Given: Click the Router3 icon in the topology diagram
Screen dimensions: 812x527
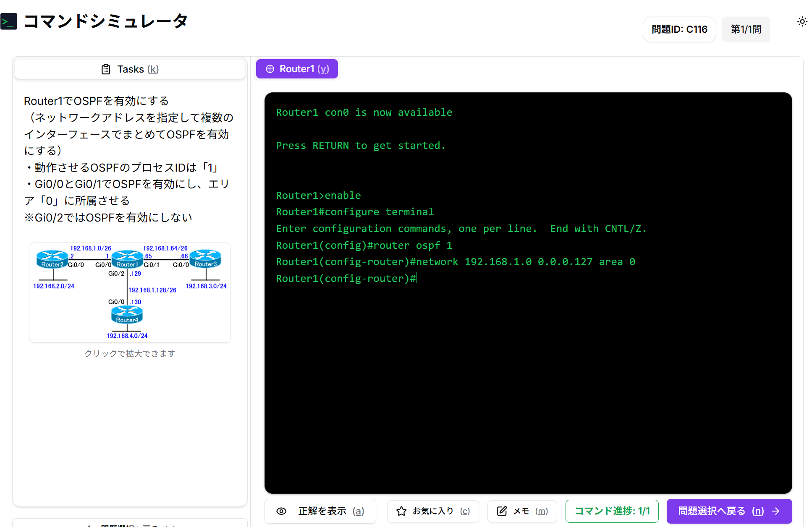Looking at the screenshot, I should click(x=205, y=258).
